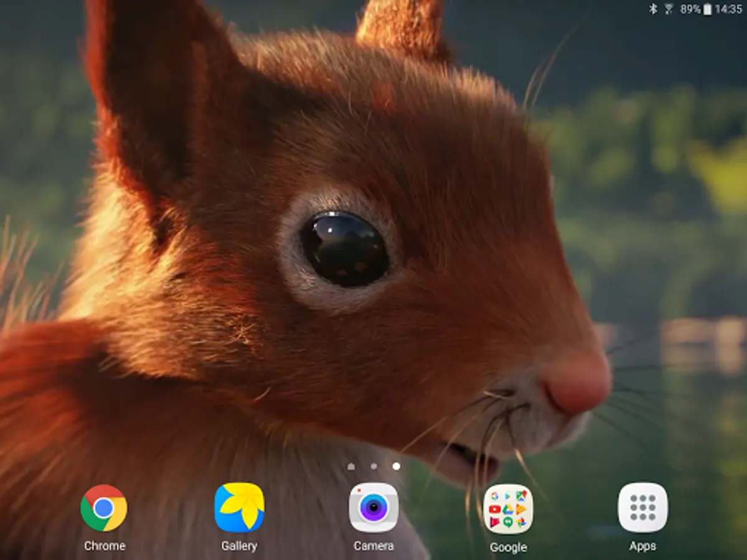Tap the Gallery label text

point(239,546)
